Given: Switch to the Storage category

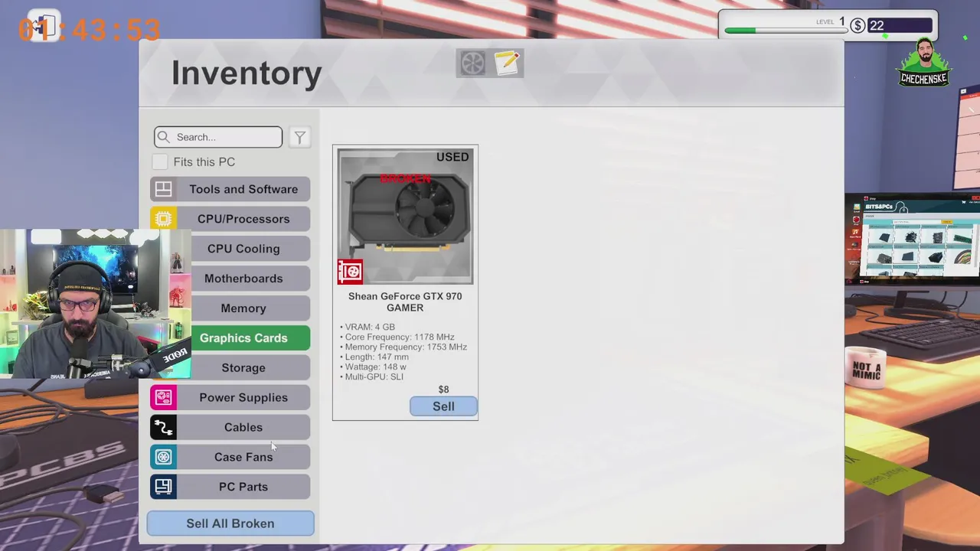Looking at the screenshot, I should pos(243,367).
